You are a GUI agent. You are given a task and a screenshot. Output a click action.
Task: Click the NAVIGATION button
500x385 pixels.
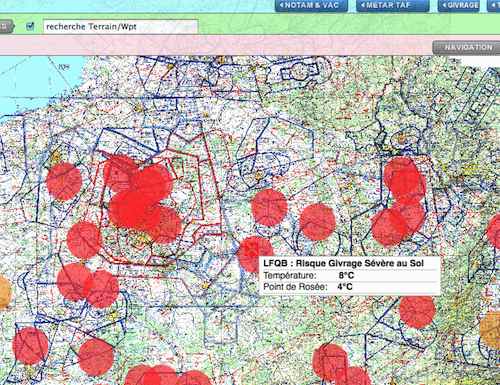point(466,48)
